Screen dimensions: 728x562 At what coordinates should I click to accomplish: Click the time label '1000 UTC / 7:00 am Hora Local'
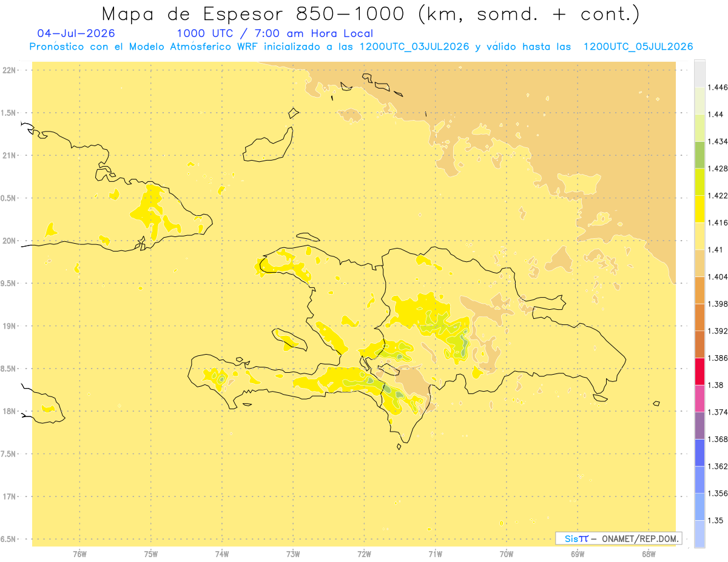point(275,33)
